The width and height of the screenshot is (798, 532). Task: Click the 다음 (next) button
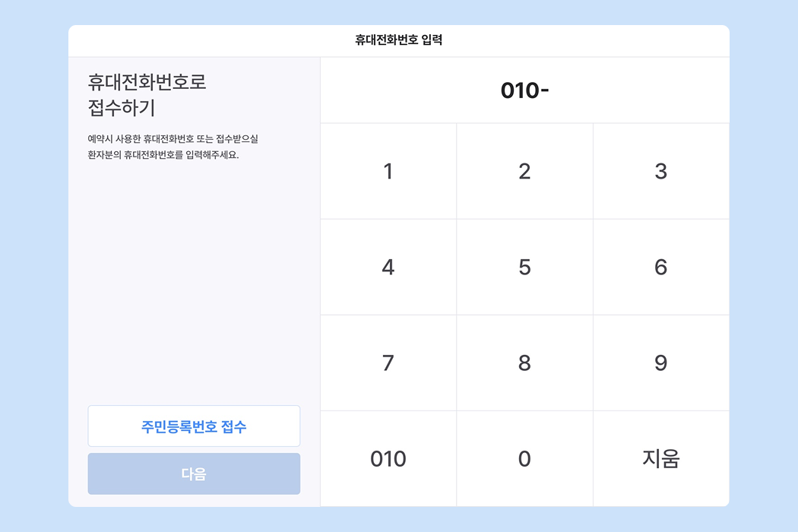[194, 473]
